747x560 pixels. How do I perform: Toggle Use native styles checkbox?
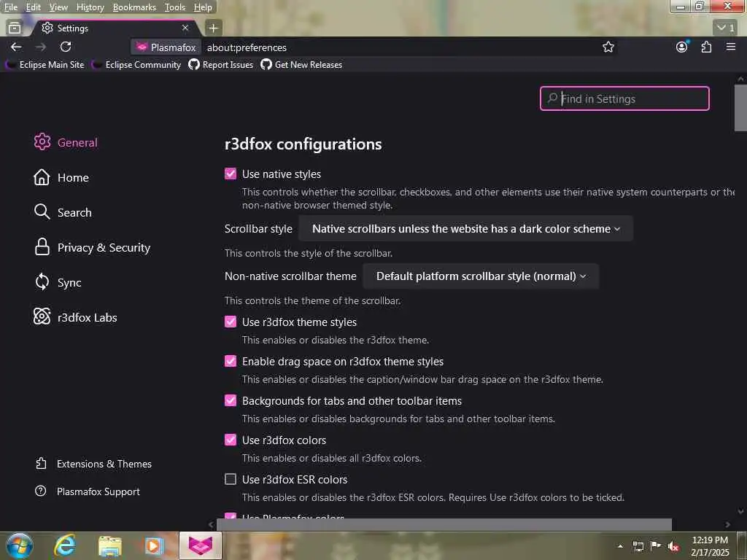click(231, 174)
